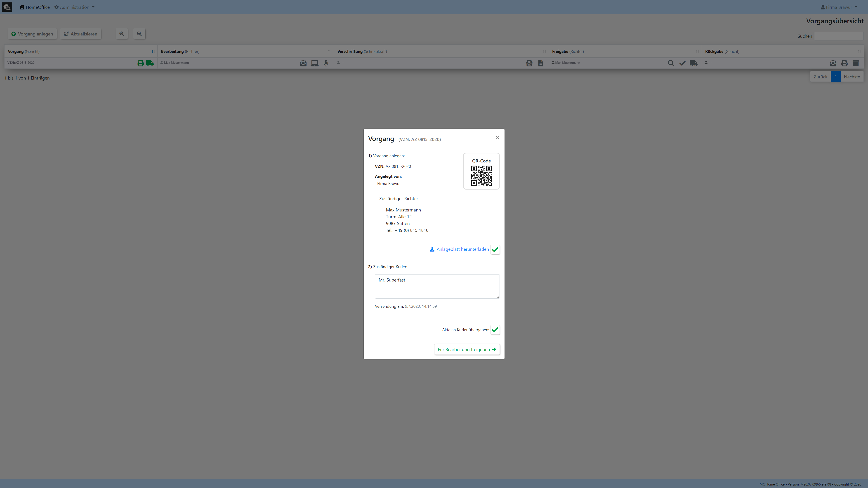Viewport: 868px width, 488px height.
Task: Click the checkmark icon in Freigabe column
Action: 682,63
